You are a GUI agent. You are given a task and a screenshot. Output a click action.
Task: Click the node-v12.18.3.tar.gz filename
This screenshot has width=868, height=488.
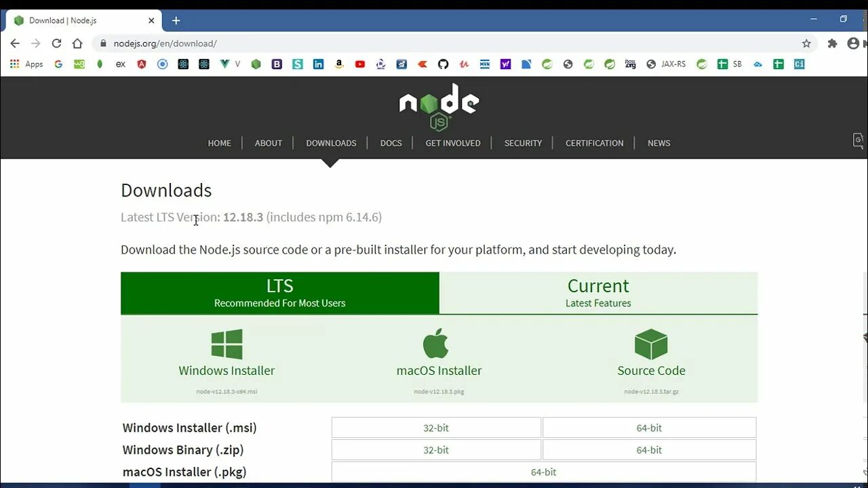point(651,392)
